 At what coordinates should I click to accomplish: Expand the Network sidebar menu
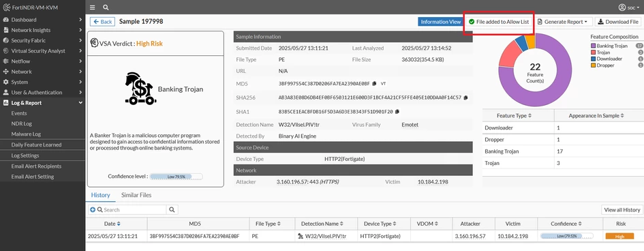(42, 72)
